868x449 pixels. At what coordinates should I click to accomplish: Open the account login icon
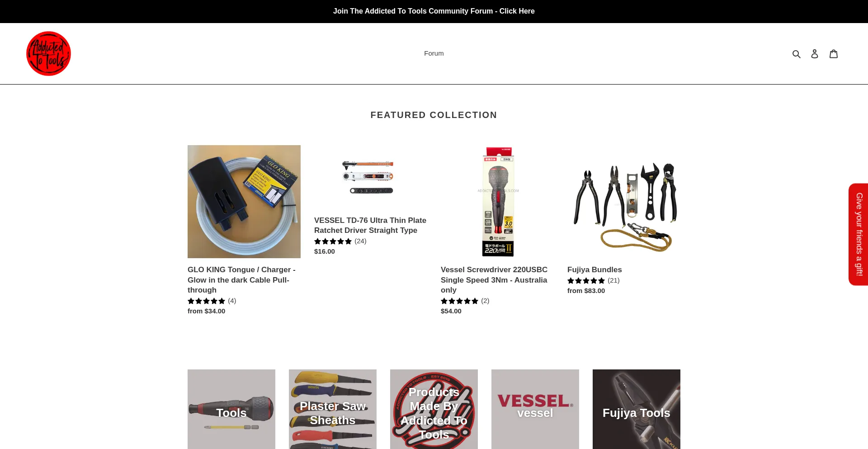tap(814, 54)
